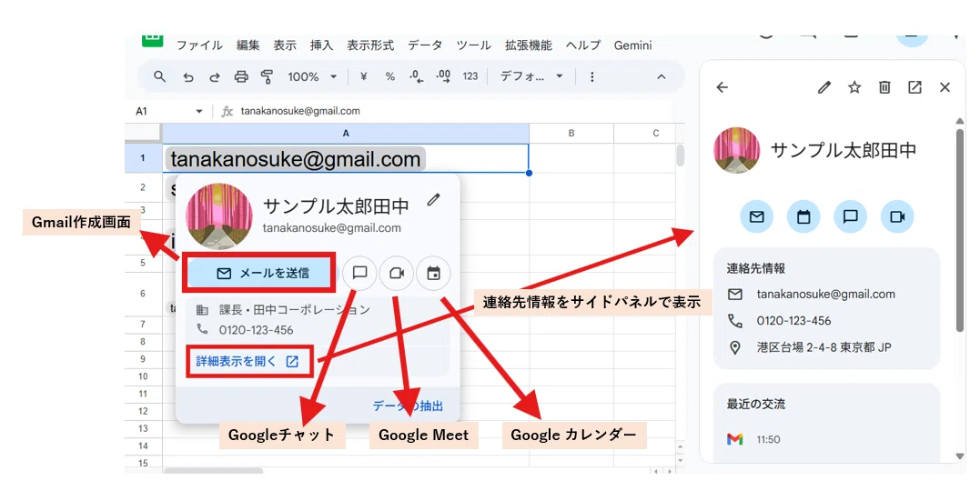Edit the contact using the card pencil icon
The image size is (980, 501).
434,200
